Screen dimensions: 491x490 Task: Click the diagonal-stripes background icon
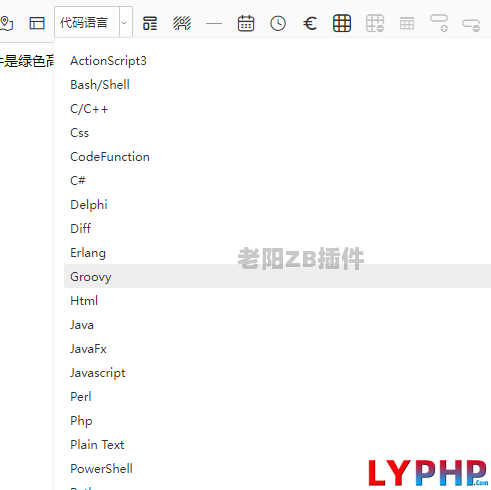pyautogui.click(x=182, y=23)
